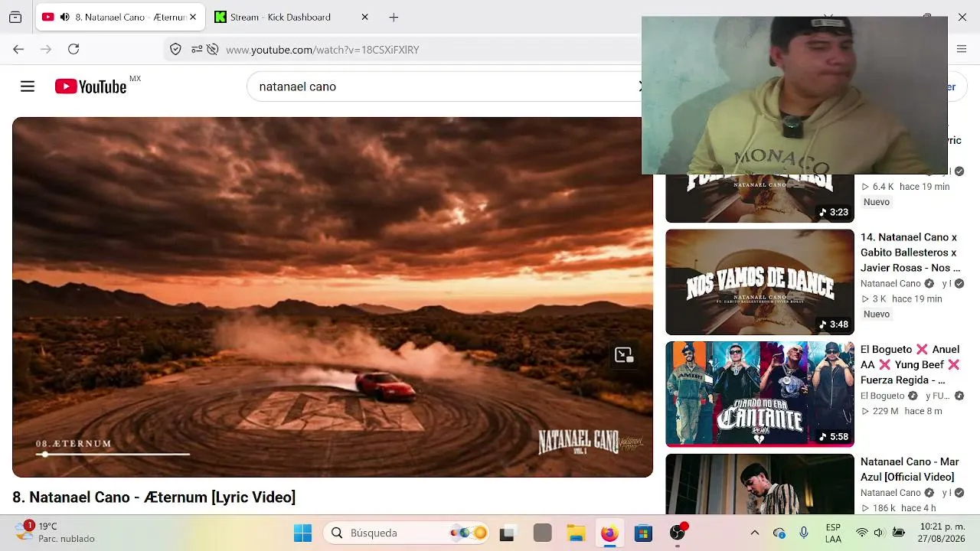Click the Nuevo badge under Nos Vamos video
980x551 pixels.
tap(877, 315)
